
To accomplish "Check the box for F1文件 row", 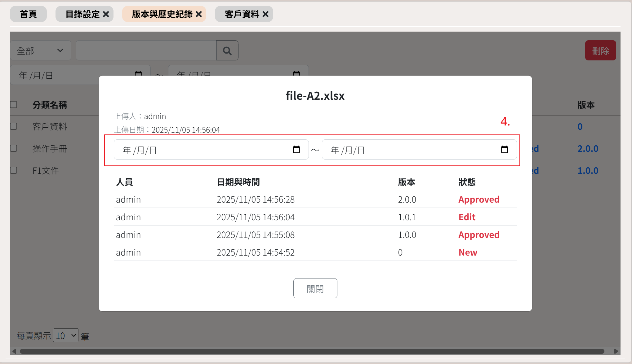I will click(14, 170).
